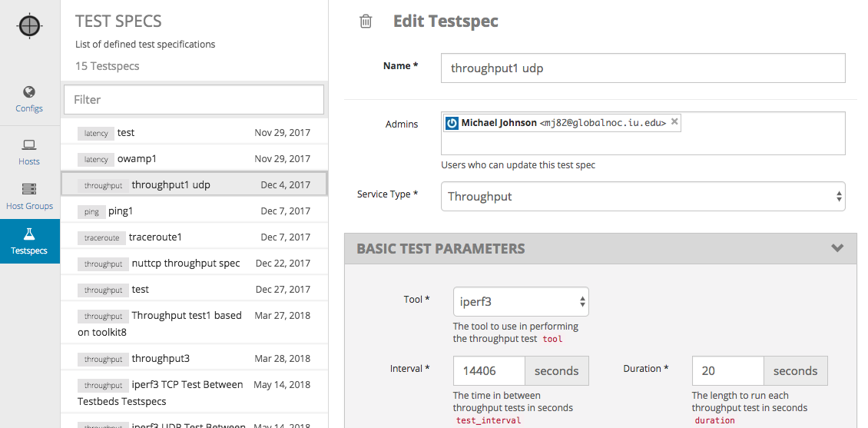868x428 pixels.
Task: Click the May 14, 2018 date of iperf3 TCP
Action: (x=282, y=384)
